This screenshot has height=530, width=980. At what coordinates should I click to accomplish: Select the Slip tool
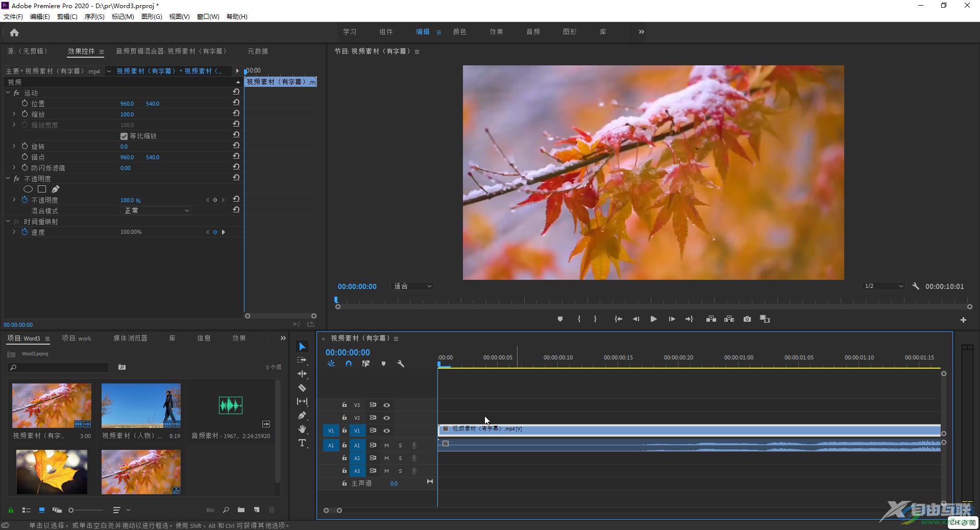point(302,401)
